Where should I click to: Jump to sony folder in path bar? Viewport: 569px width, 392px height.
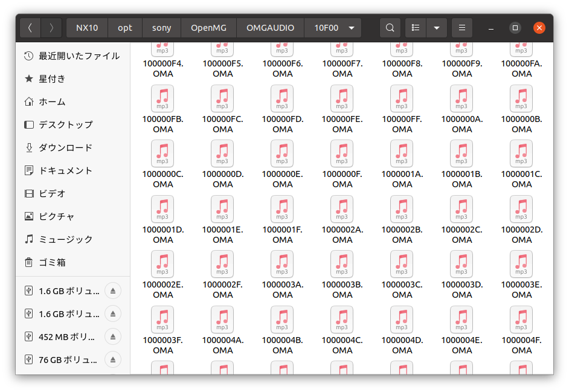coord(161,28)
